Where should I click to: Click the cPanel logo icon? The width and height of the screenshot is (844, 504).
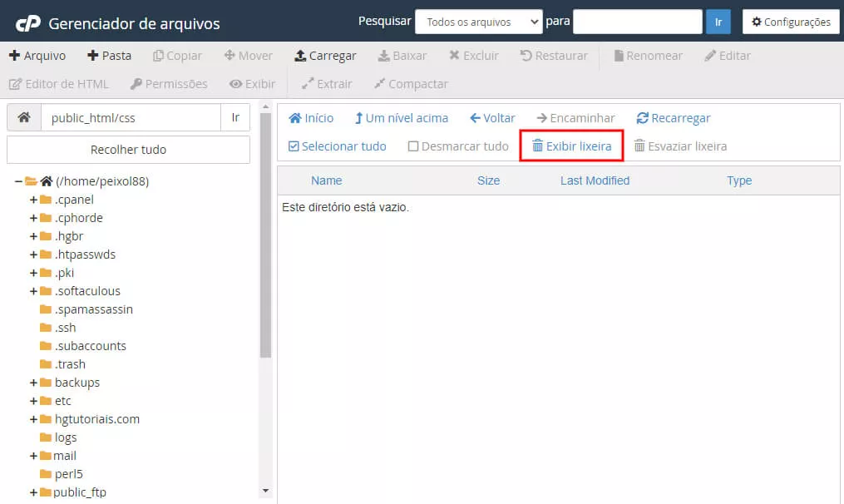(28, 23)
